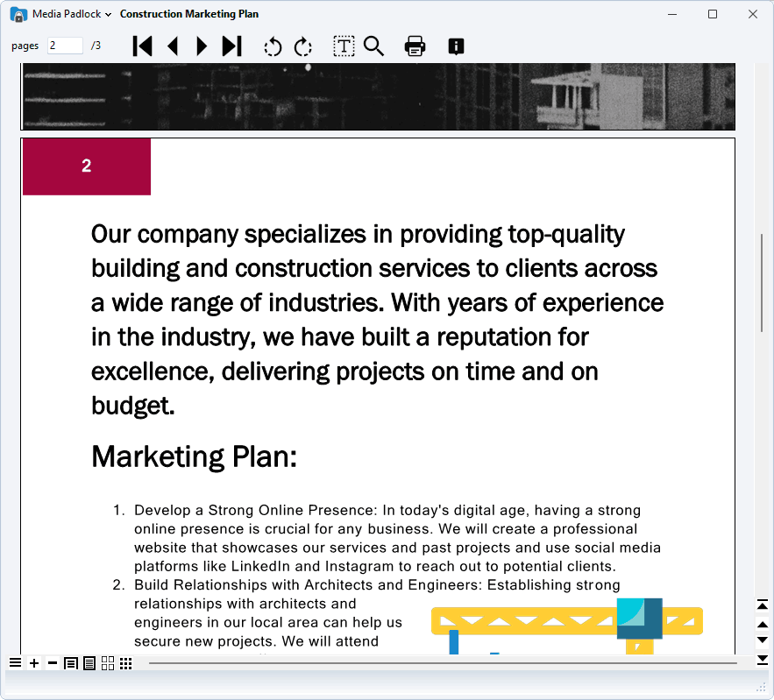Go to the first page
The image size is (774, 700).
(x=142, y=46)
